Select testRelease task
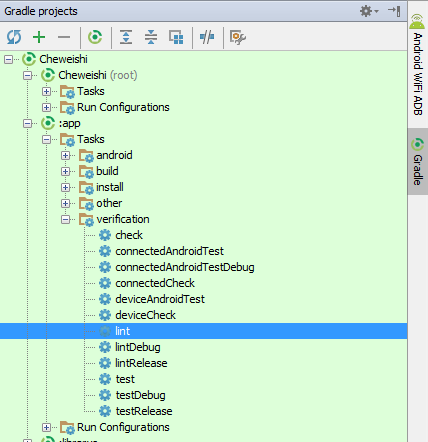The width and height of the screenshot is (428, 442). coord(144,411)
